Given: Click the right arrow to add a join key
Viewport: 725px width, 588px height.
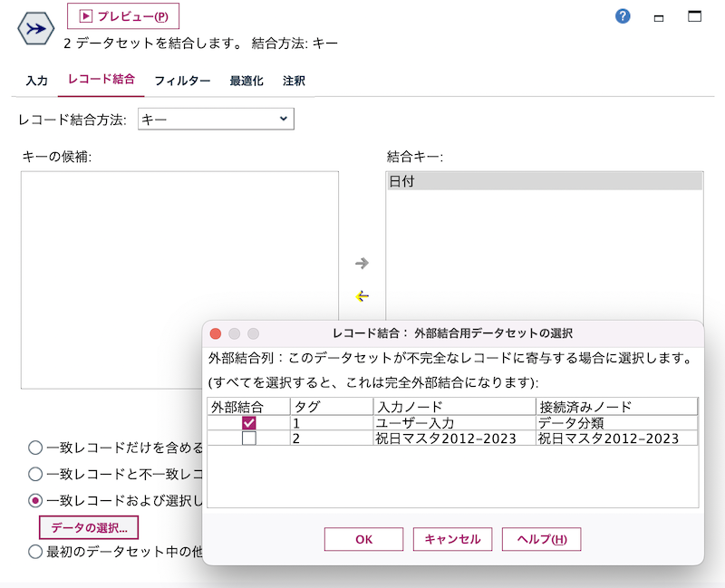Looking at the screenshot, I should coord(362,265).
